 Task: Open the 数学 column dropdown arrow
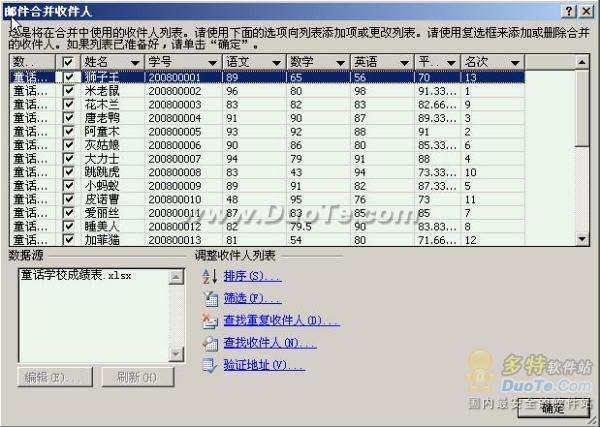[x=340, y=63]
